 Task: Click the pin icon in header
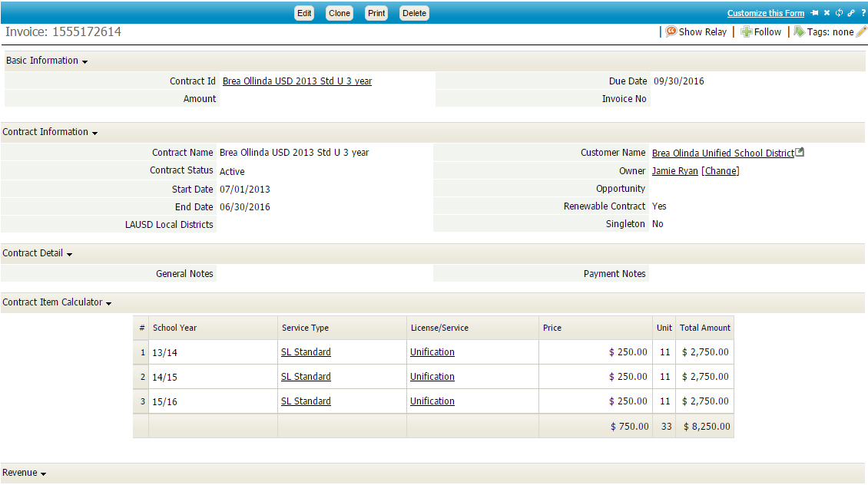[x=813, y=13]
